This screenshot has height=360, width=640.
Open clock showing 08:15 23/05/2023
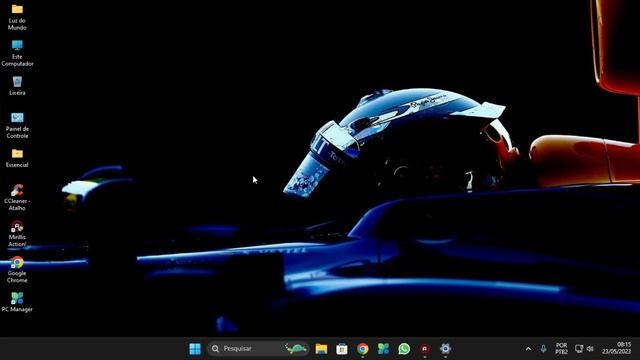click(616, 348)
